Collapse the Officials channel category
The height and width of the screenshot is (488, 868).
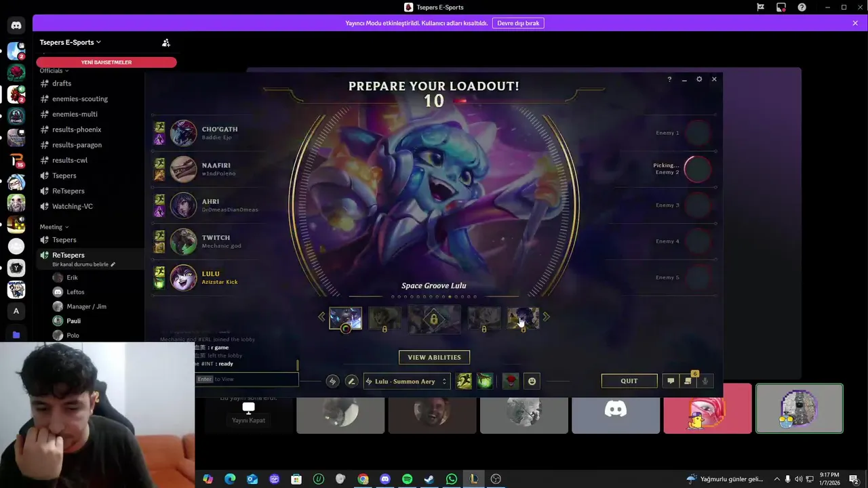tap(54, 70)
